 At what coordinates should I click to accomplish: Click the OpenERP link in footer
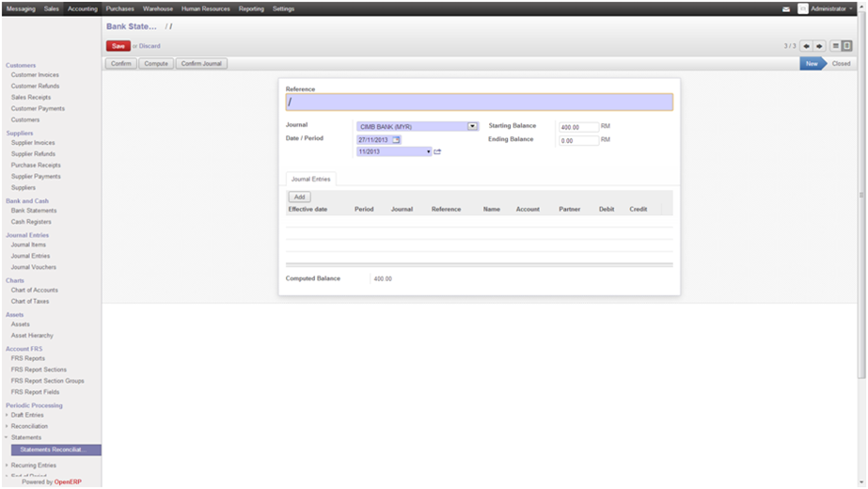(68, 481)
